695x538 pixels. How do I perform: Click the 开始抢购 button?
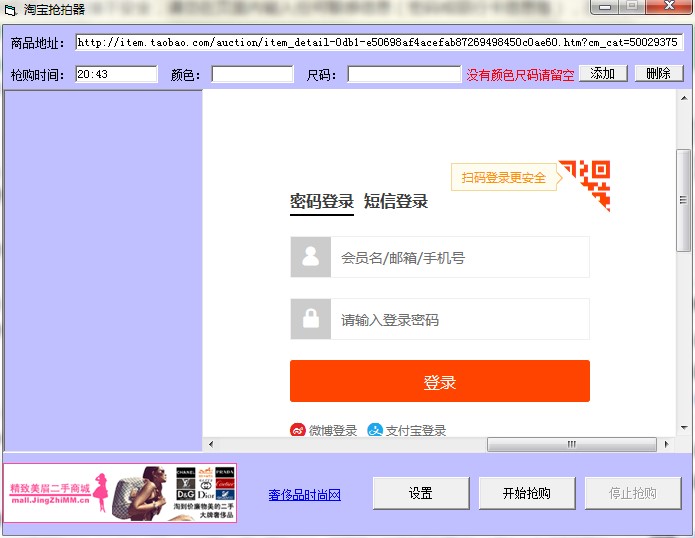pyautogui.click(x=527, y=493)
